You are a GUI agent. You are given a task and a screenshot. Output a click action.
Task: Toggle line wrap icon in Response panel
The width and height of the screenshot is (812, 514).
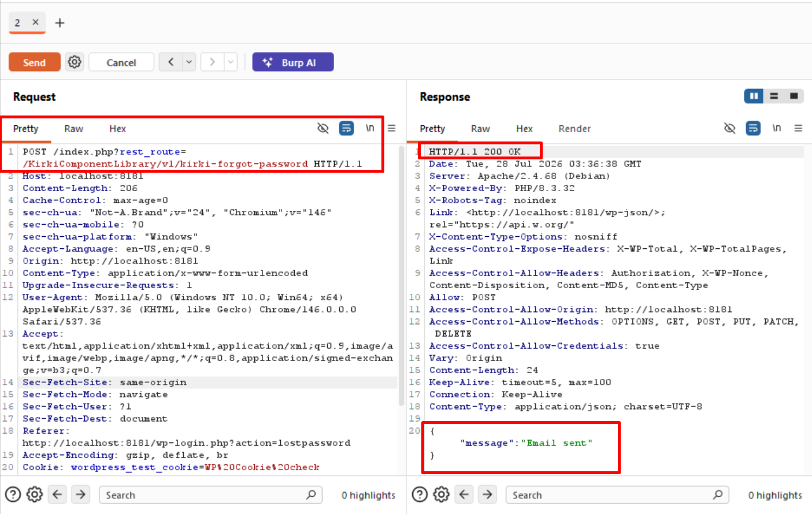[x=753, y=128]
